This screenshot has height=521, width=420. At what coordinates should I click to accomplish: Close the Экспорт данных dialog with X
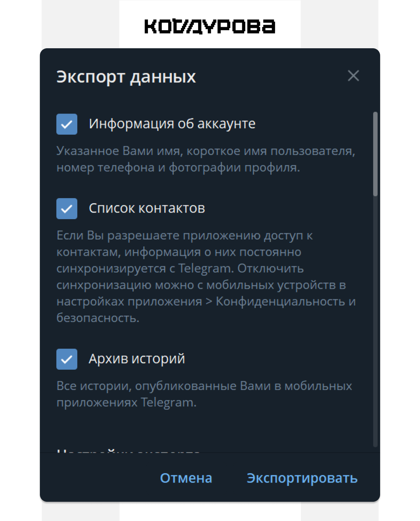(x=353, y=76)
